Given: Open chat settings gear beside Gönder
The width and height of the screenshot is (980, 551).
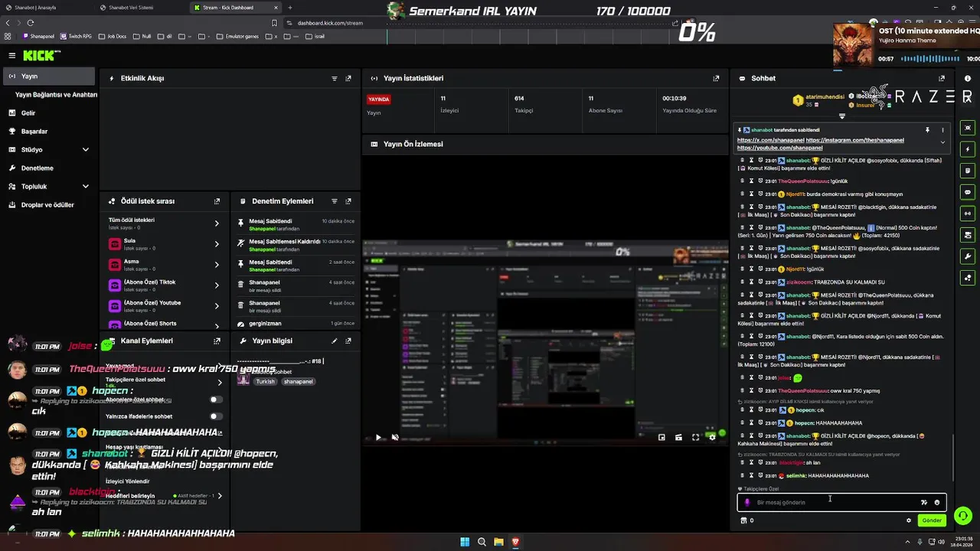Looking at the screenshot, I should [x=909, y=520].
